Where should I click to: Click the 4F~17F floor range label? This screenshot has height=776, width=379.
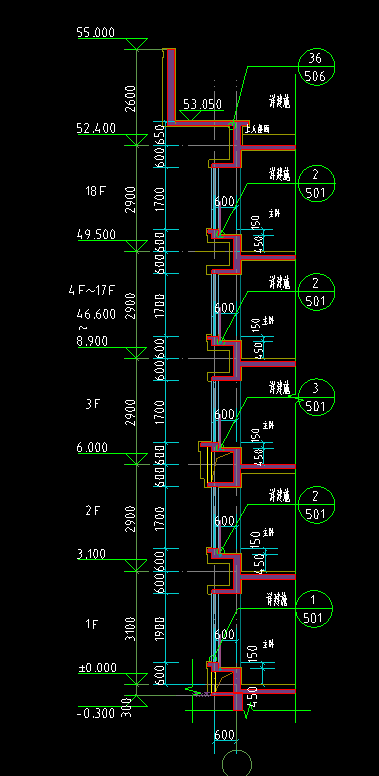click(92, 291)
